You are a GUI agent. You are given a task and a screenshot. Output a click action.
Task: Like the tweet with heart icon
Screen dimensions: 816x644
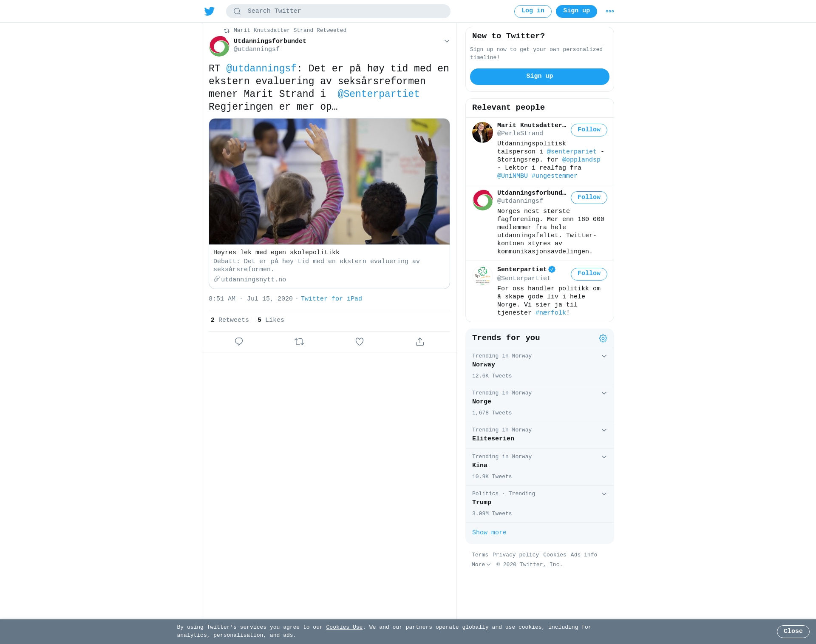360,341
